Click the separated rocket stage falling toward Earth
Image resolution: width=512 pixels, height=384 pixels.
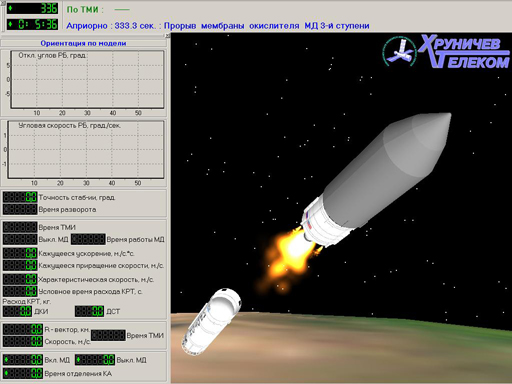pyautogui.click(x=211, y=321)
